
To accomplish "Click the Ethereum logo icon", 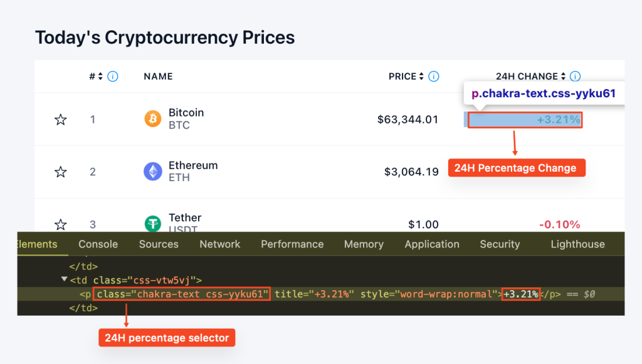I will click(x=153, y=172).
